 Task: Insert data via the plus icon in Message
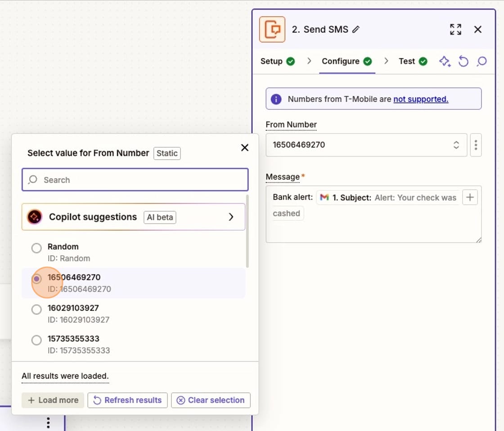470,197
